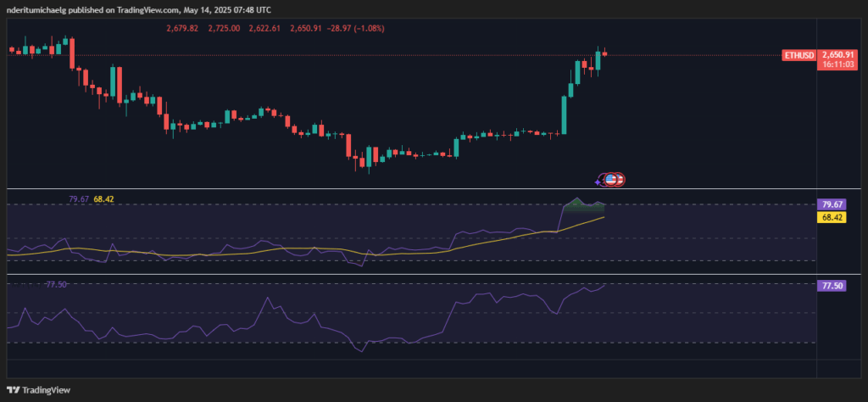Screen dimensions: 868x402
Task: Click the yellow 68.42 right axis label
Action: click(x=832, y=217)
